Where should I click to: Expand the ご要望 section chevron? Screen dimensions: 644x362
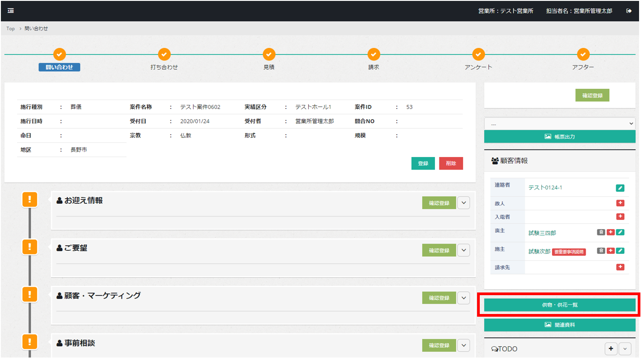[464, 250]
